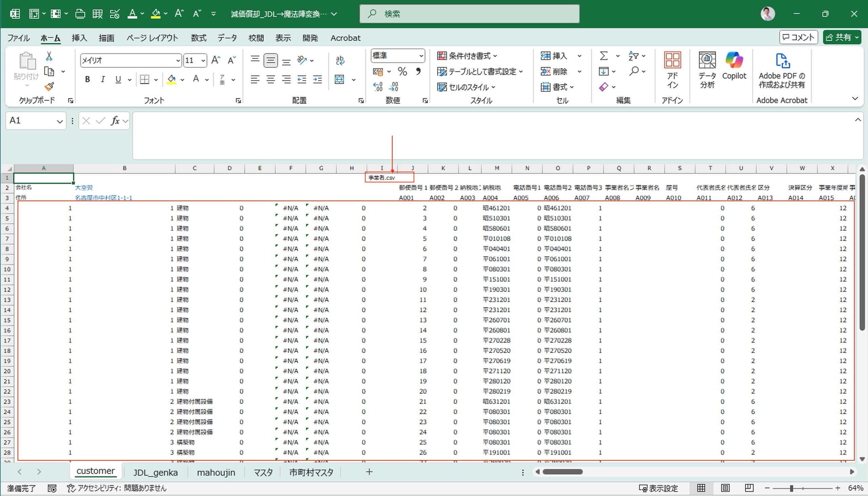Decrease decimal places

click(394, 87)
